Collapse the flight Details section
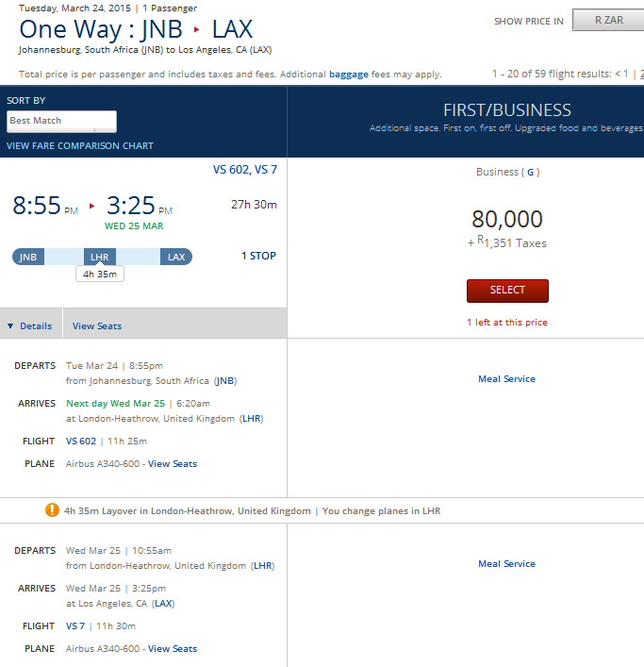The width and height of the screenshot is (644, 667). click(30, 325)
